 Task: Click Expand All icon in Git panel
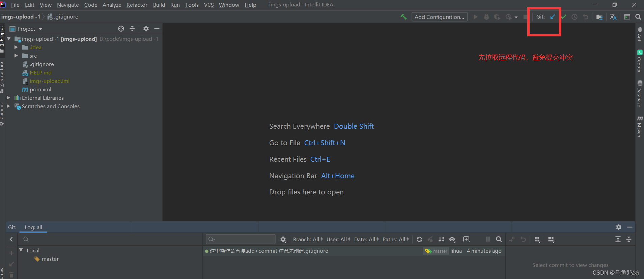point(618,239)
